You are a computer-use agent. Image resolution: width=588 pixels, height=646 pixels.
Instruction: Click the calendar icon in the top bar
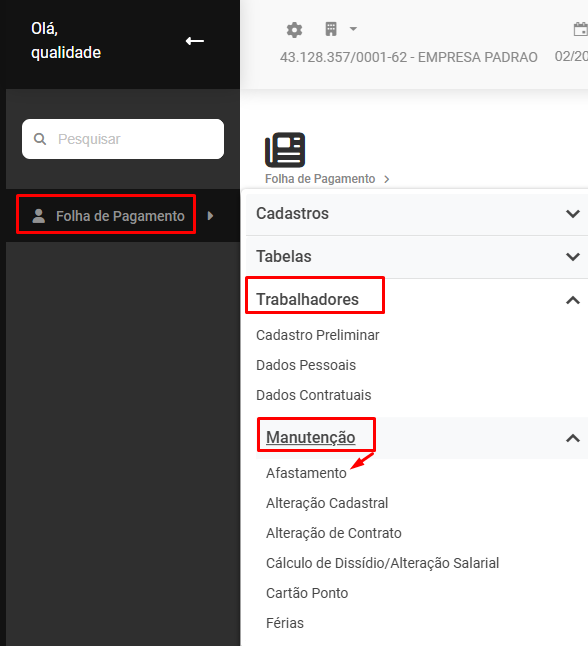[581, 30]
